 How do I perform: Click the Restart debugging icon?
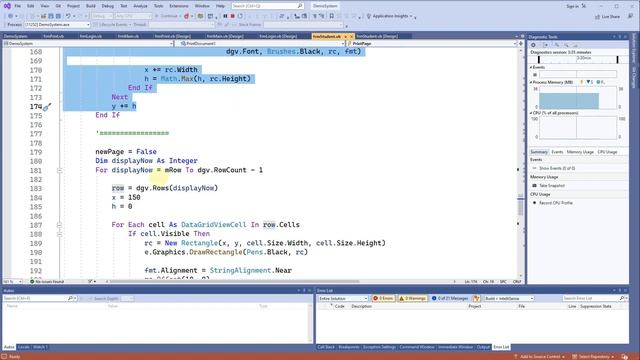point(240,16)
